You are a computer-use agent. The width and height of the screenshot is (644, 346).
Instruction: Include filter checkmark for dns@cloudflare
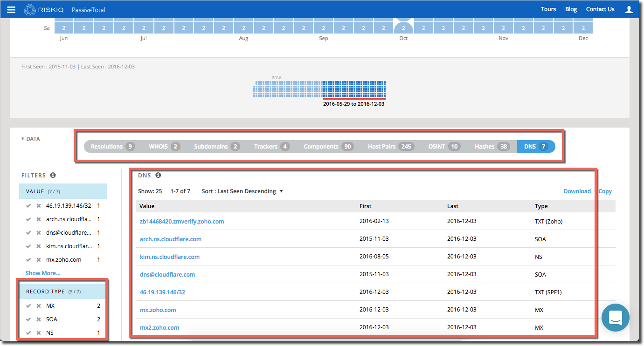point(29,232)
